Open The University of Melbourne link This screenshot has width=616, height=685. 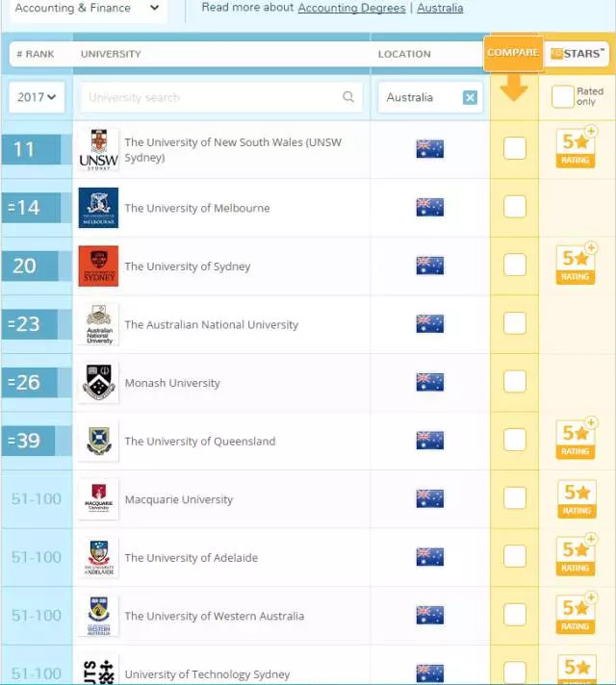tap(197, 208)
